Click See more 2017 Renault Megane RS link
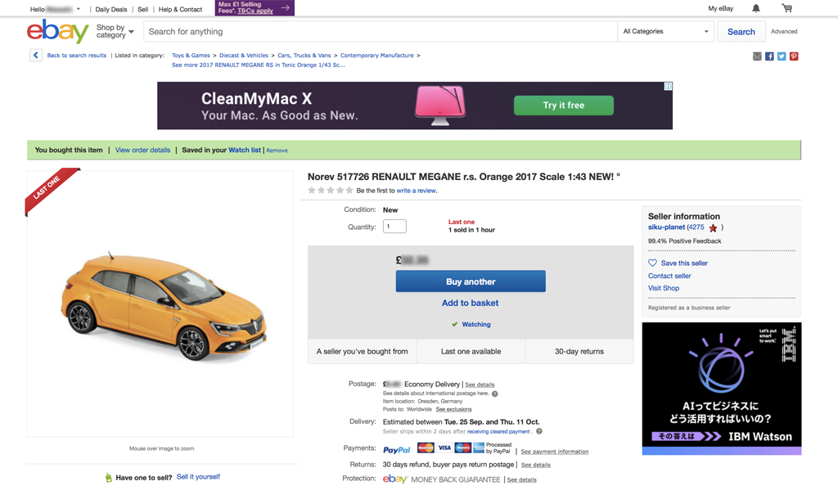Viewport: 838px width, 504px height. click(x=258, y=65)
